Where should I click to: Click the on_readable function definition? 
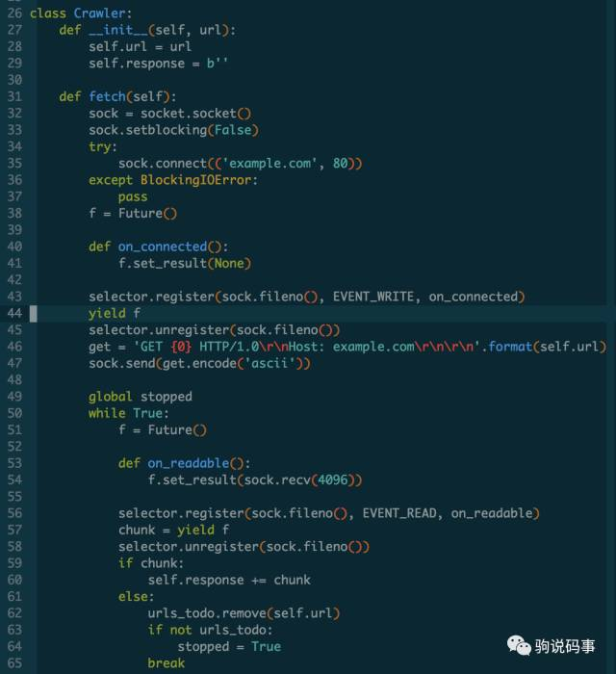point(189,463)
